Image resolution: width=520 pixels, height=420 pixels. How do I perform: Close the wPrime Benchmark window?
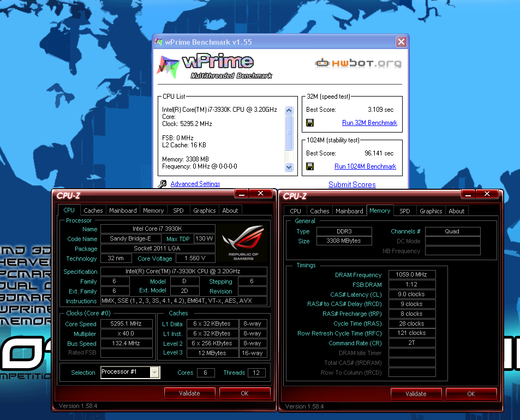(401, 42)
